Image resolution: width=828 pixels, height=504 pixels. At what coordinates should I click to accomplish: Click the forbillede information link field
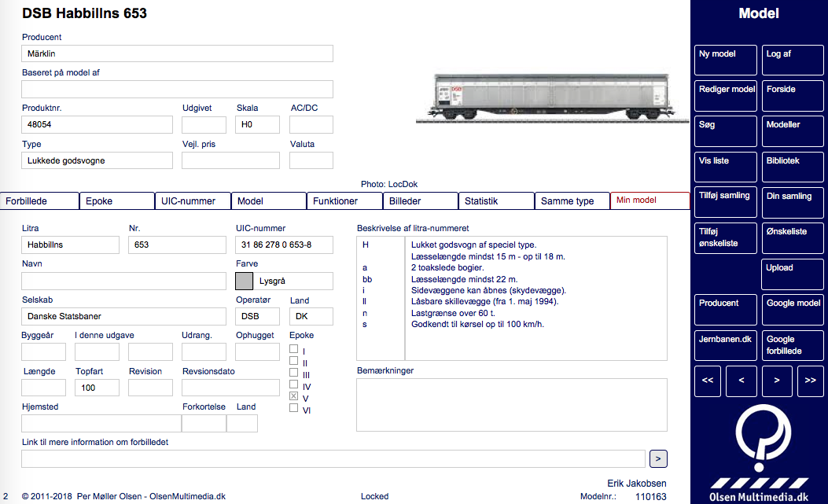coord(333,458)
